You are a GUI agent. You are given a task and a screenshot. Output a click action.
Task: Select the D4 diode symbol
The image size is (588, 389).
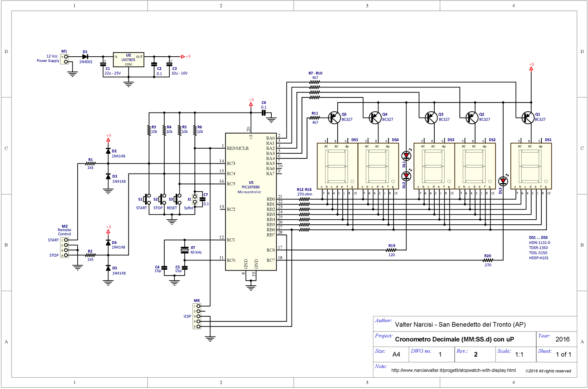point(108,242)
